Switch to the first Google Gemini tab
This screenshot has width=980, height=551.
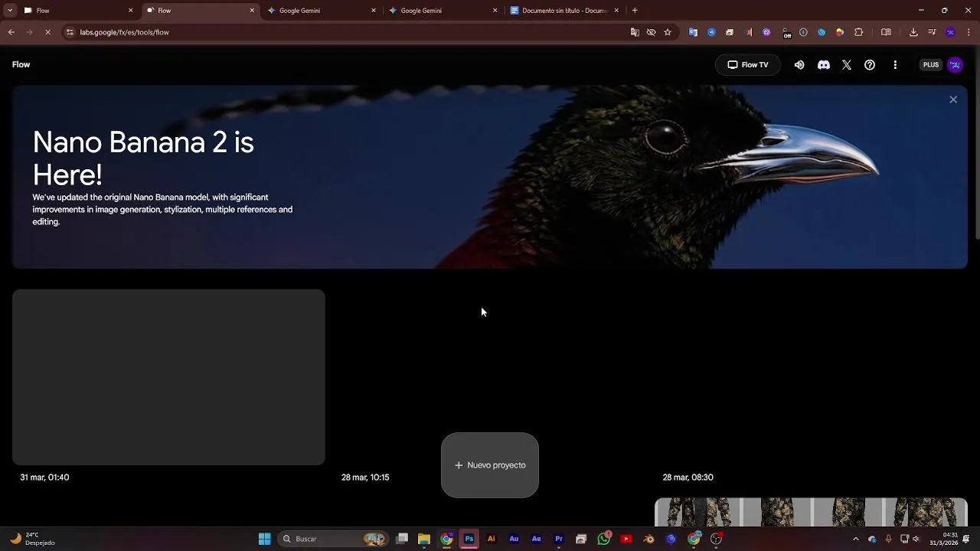[322, 11]
